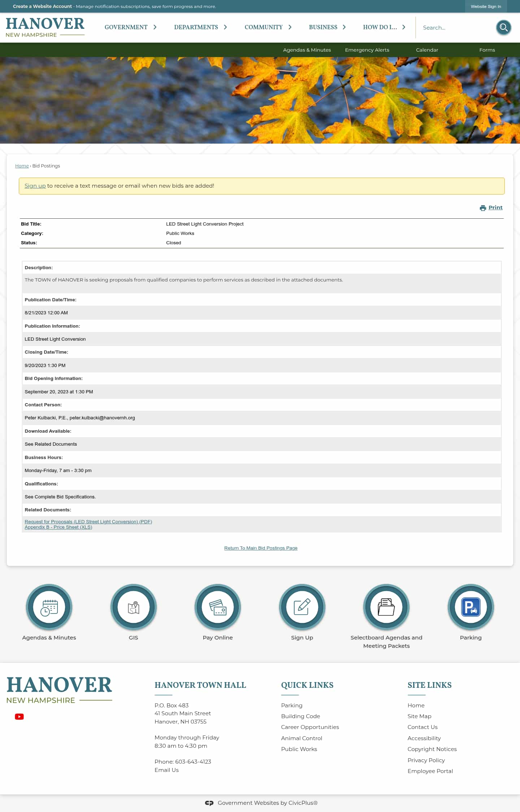Click the Hanover footer logo
The width and height of the screenshot is (520, 812).
coord(59,690)
